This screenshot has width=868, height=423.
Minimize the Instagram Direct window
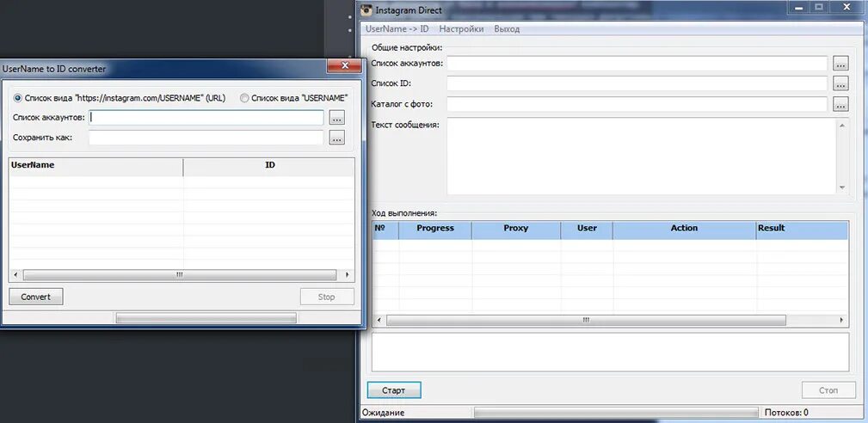pyautogui.click(x=800, y=7)
